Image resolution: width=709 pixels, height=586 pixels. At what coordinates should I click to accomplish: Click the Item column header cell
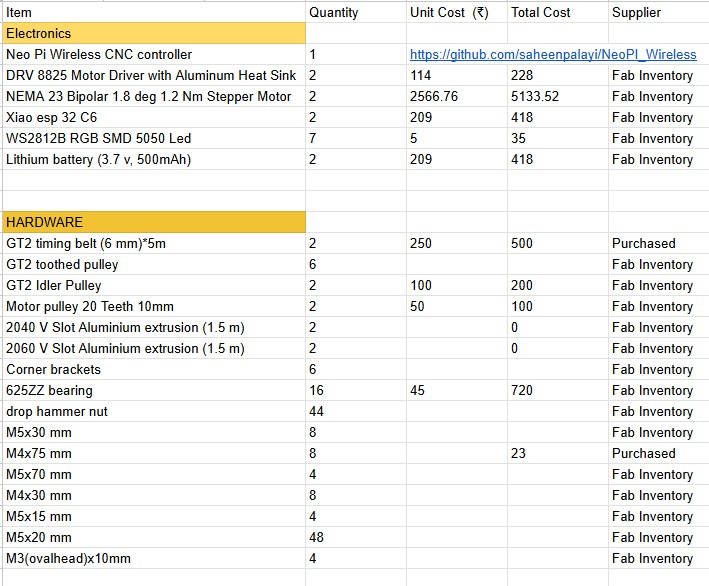(x=154, y=12)
